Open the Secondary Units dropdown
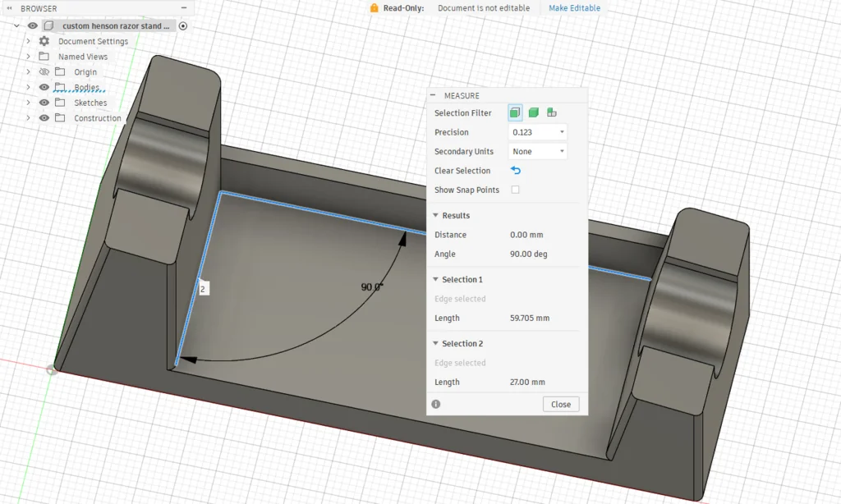841x504 pixels. coord(538,151)
